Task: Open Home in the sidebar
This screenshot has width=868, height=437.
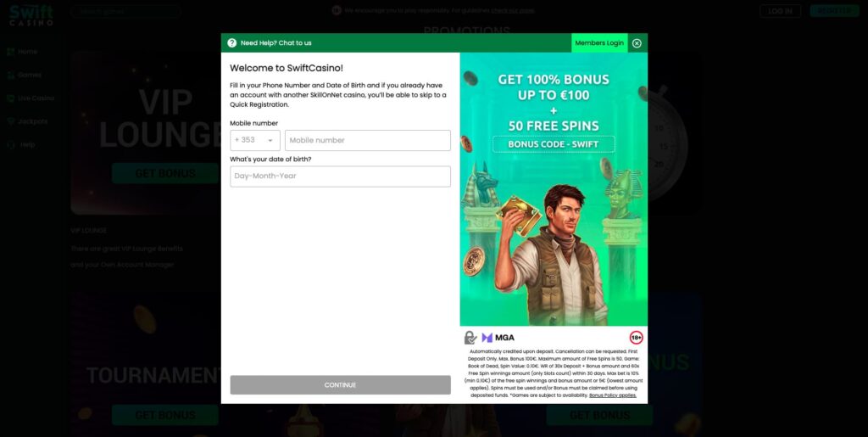Action: (27, 52)
